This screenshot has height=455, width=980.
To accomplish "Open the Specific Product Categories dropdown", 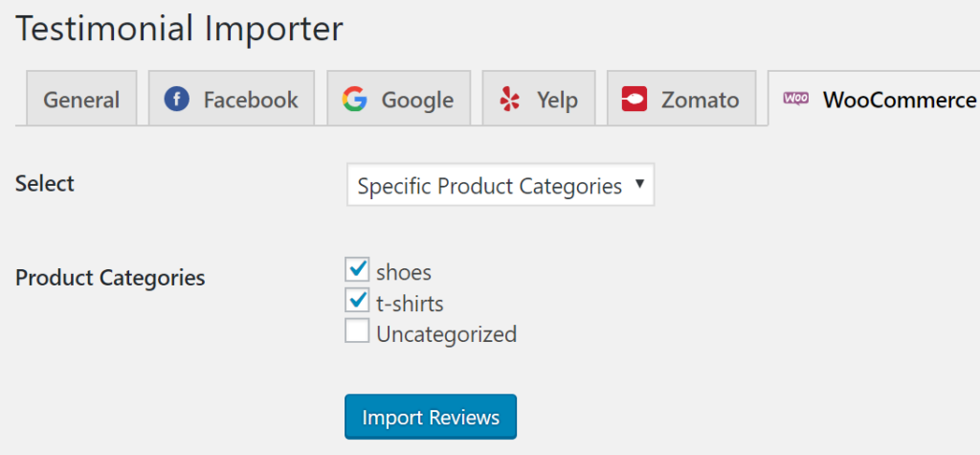I will click(501, 185).
